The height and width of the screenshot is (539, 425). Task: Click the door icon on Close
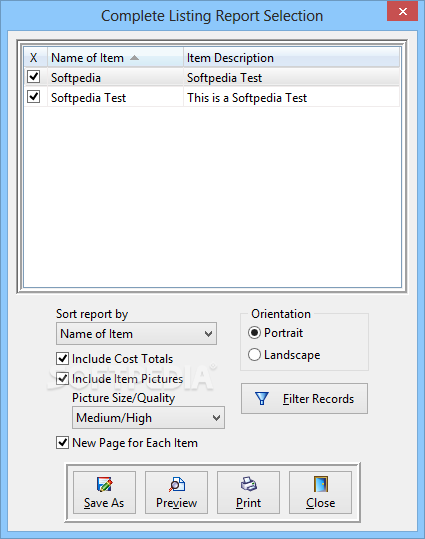tap(320, 484)
